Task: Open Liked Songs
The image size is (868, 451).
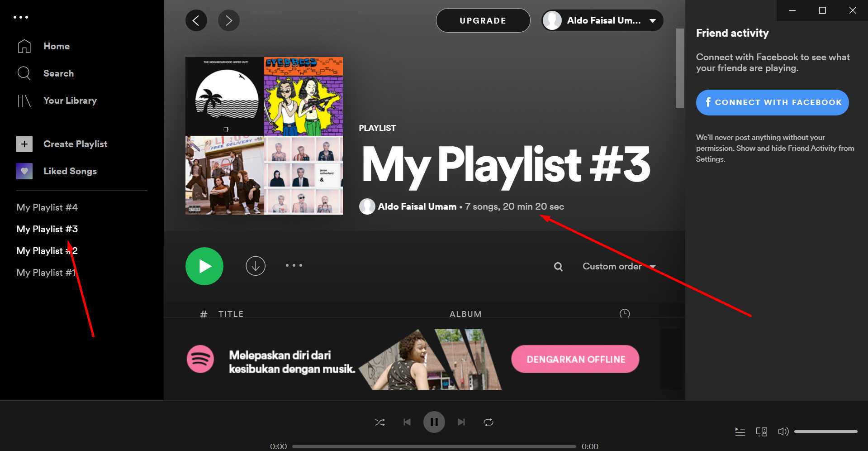Action: point(70,171)
